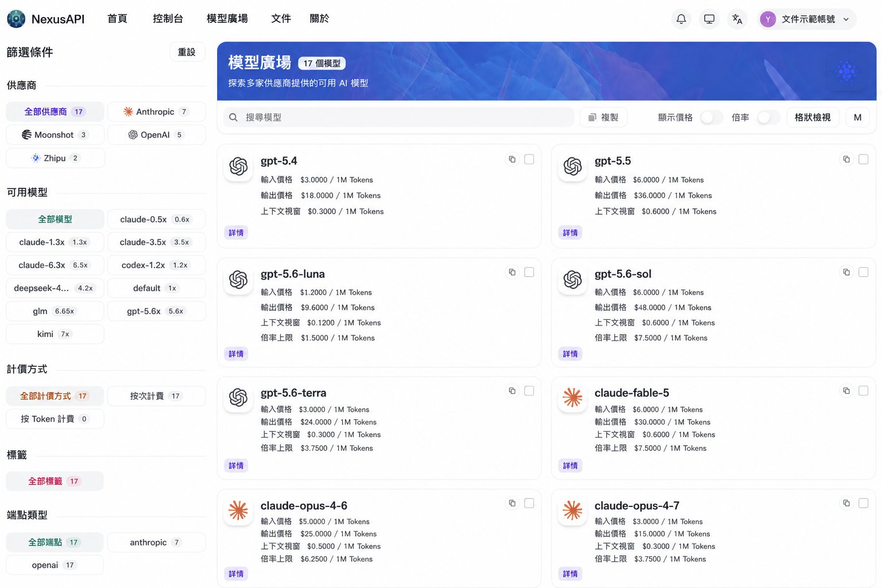Viewport: 882px width, 588px height.
Task: Click the Anthropic logo on claude-opus-4-7 card
Action: point(572,510)
